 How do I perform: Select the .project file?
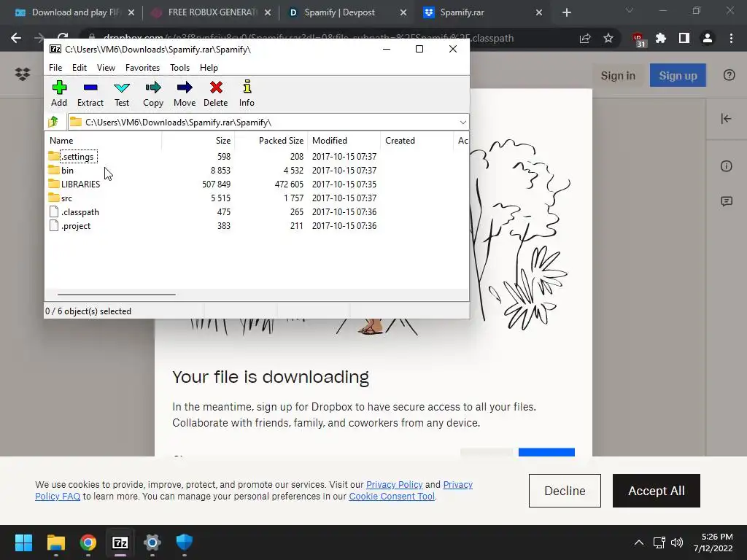70,226
